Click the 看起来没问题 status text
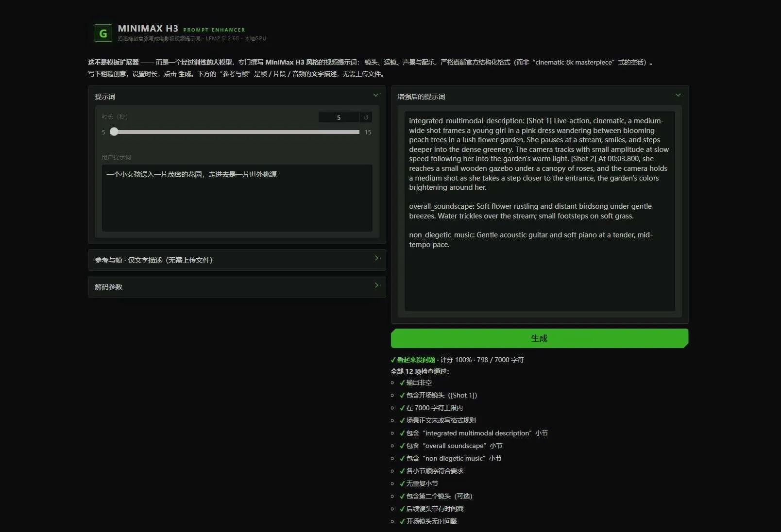Screen dimensions: 781x532 [x=416, y=360]
